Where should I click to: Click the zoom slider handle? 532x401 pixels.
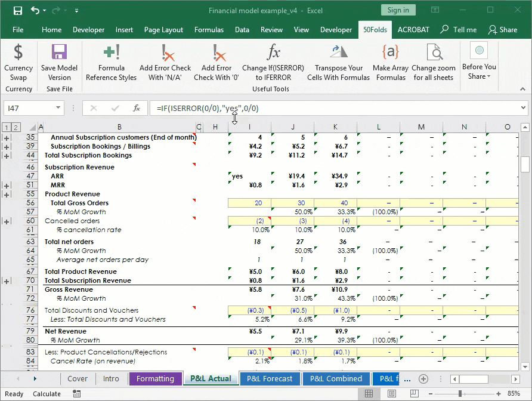point(460,393)
